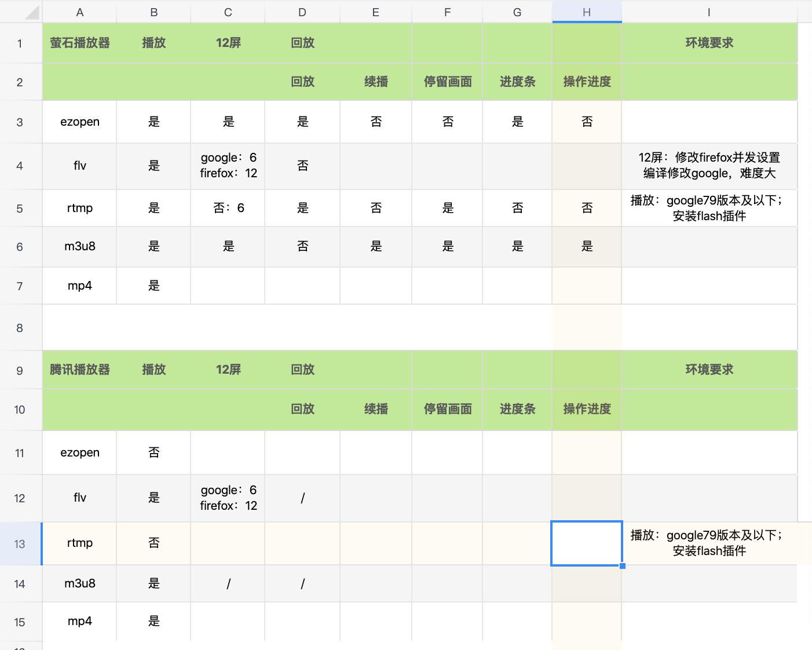Viewport: 812px width, 650px height.
Task: Click '否' in cell G5
Action: [x=517, y=208]
